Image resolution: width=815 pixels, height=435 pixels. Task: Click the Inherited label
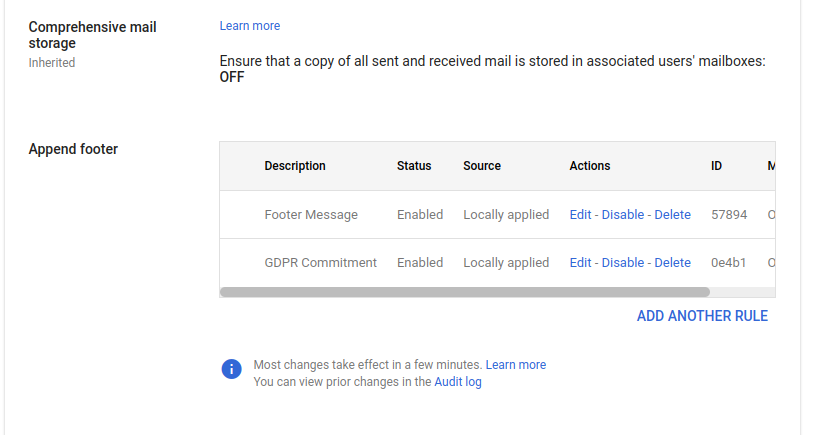(51, 63)
